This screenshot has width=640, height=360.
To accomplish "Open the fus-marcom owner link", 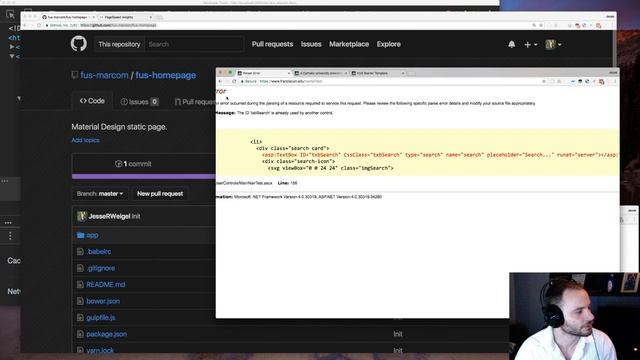I will (x=104, y=75).
